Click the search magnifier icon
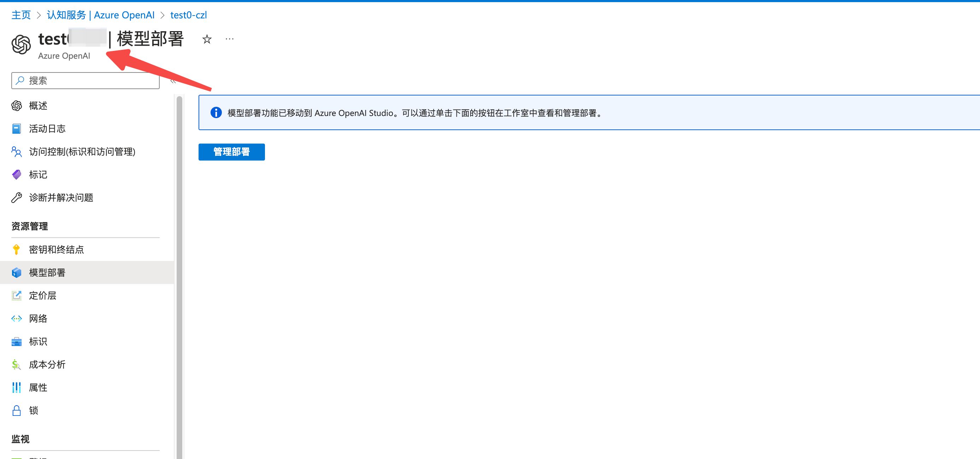 [20, 80]
